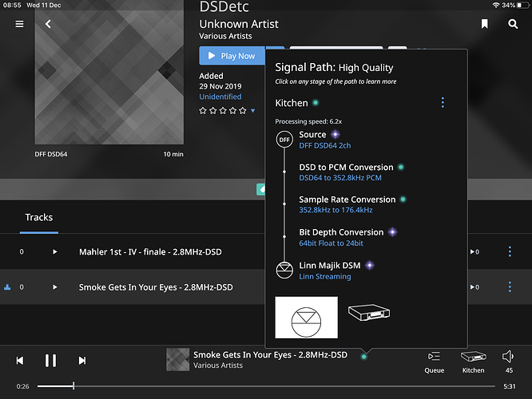Screen dimensions: 532x399
Task: Open the hamburger navigation menu
Action: click(19, 24)
